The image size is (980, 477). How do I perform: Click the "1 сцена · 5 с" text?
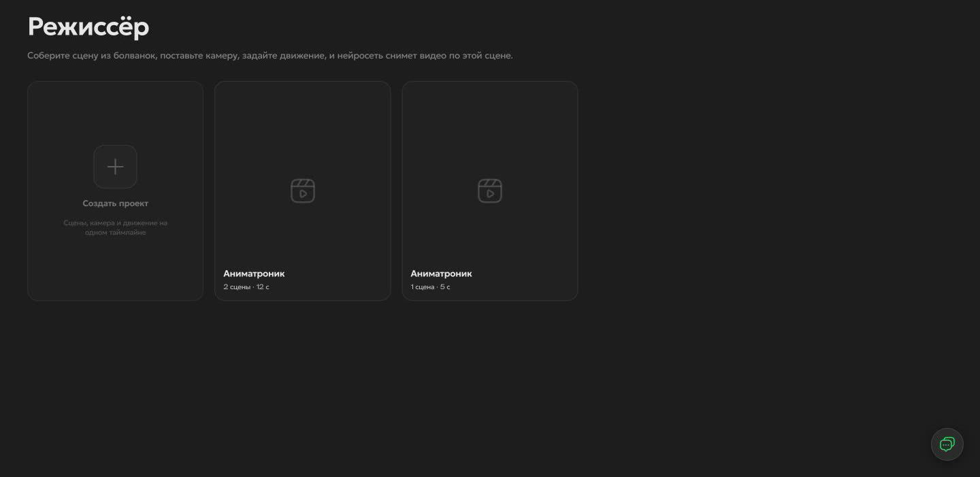click(430, 287)
